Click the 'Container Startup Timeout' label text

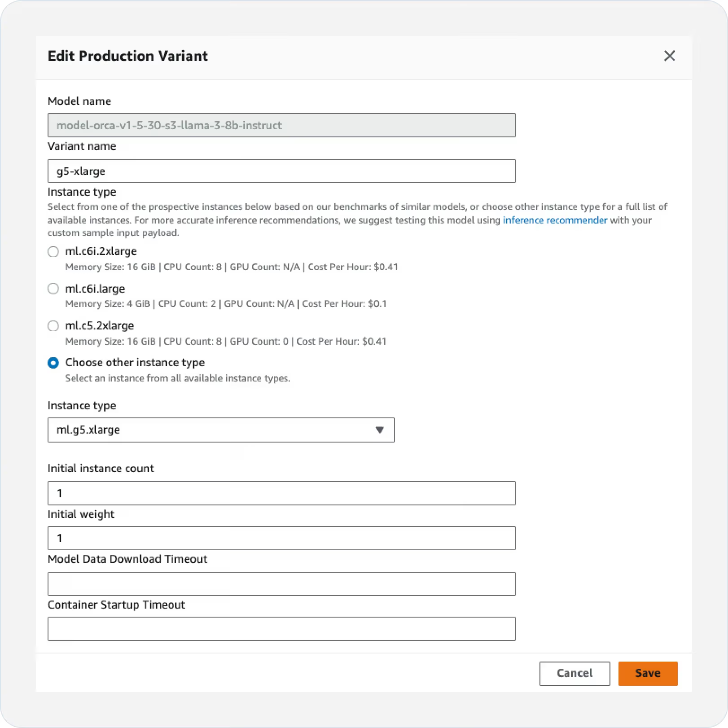pos(116,605)
